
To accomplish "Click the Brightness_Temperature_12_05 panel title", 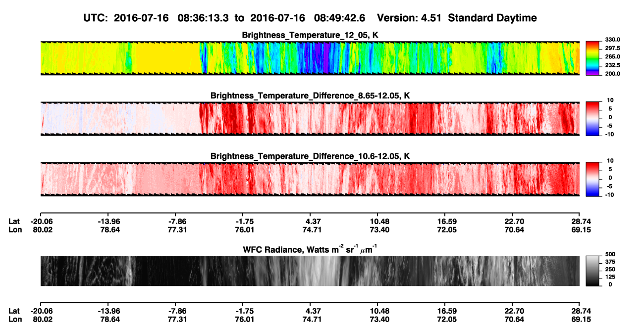I will click(310, 35).
